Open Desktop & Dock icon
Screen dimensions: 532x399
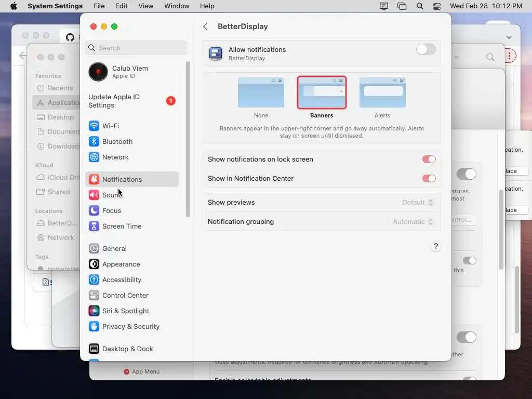[x=94, y=349]
